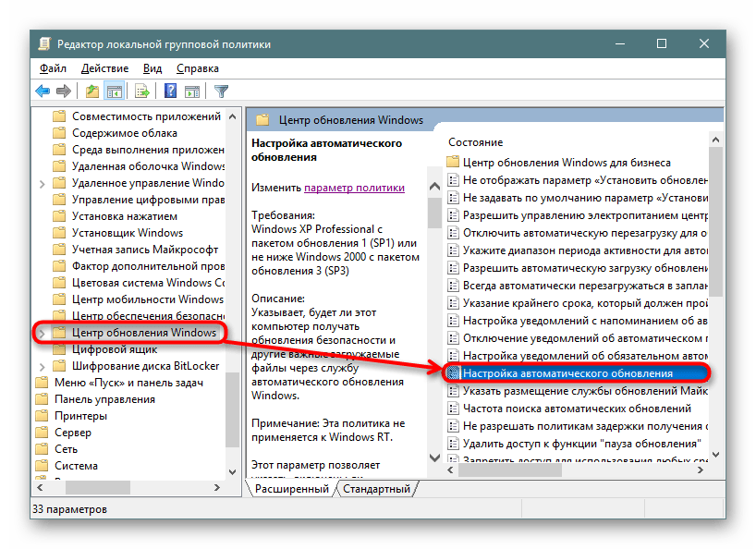The width and height of the screenshot is (756, 549).
Task: Switch to the Расширенный tab
Action: pos(292,488)
